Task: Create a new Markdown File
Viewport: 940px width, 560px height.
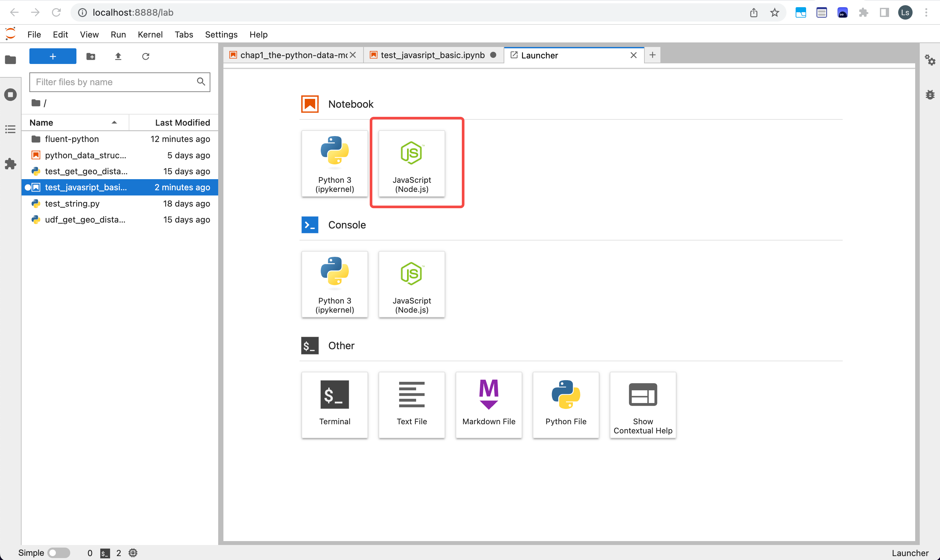Action: pos(489,405)
